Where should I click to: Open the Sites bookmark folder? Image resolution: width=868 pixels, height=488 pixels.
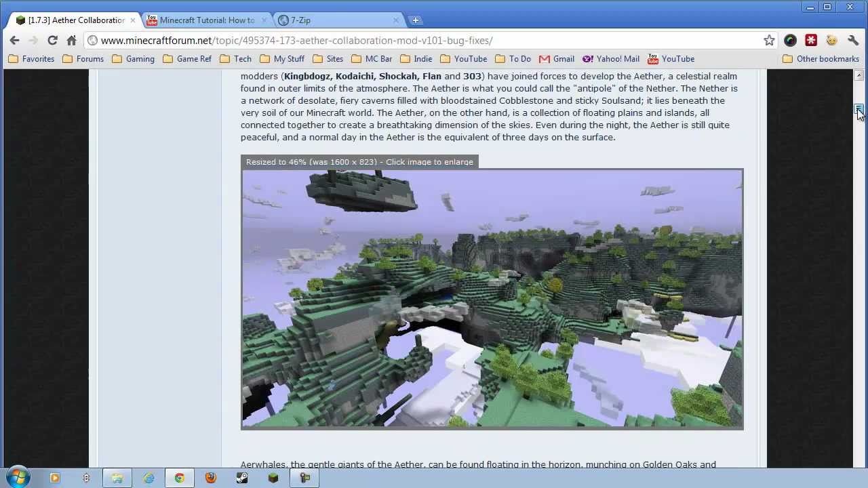click(x=328, y=59)
